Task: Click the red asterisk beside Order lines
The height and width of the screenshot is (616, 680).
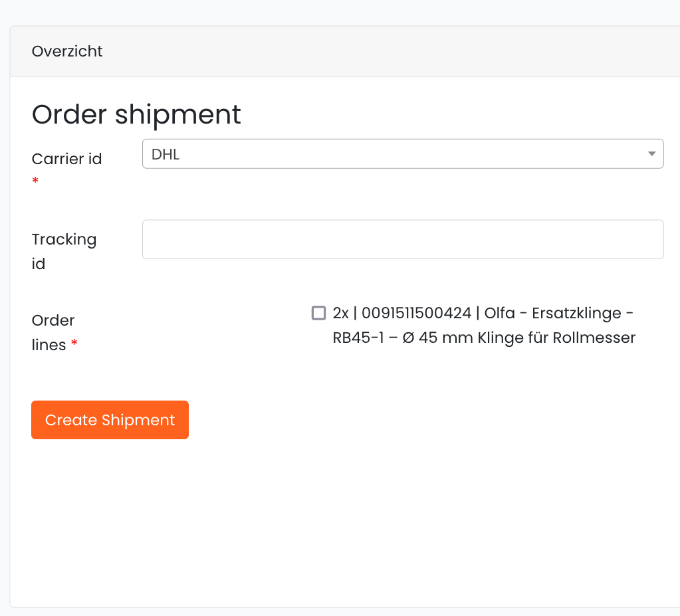Action: coord(74,343)
